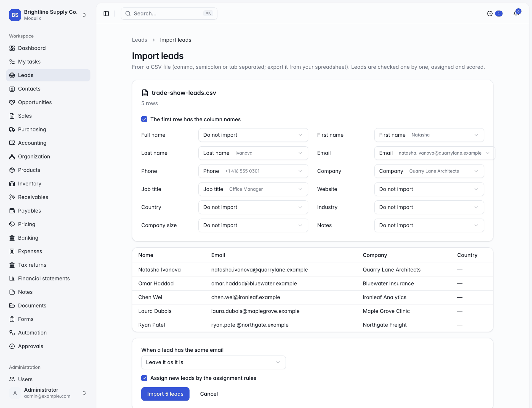532x408 pixels.
Task: Uncheck assign new leads by rules
Action: click(x=144, y=378)
